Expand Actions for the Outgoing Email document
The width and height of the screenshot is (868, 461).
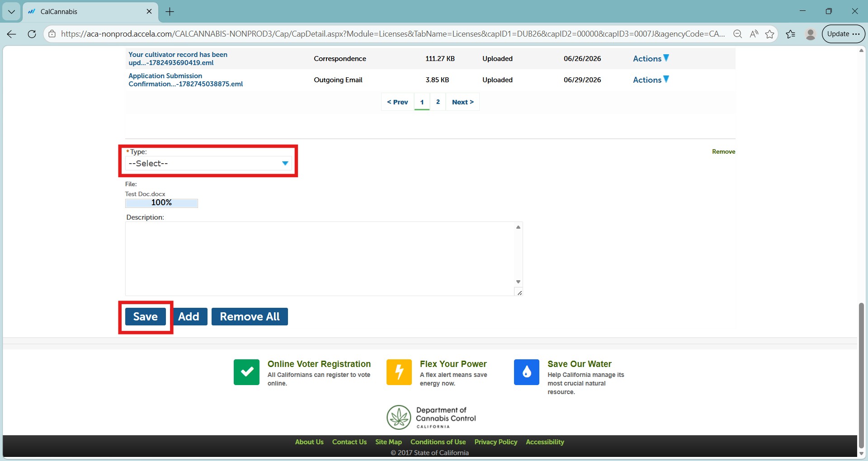651,80
